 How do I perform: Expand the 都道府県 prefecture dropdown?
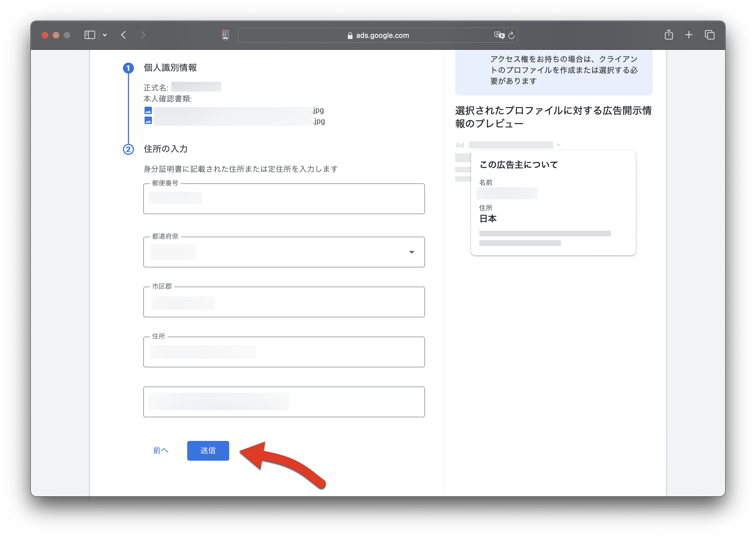tap(411, 252)
